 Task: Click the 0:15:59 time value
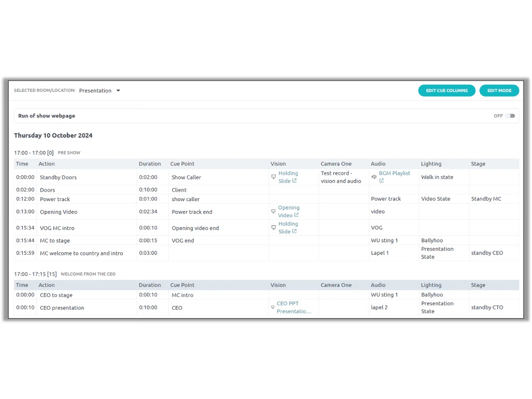coord(25,253)
